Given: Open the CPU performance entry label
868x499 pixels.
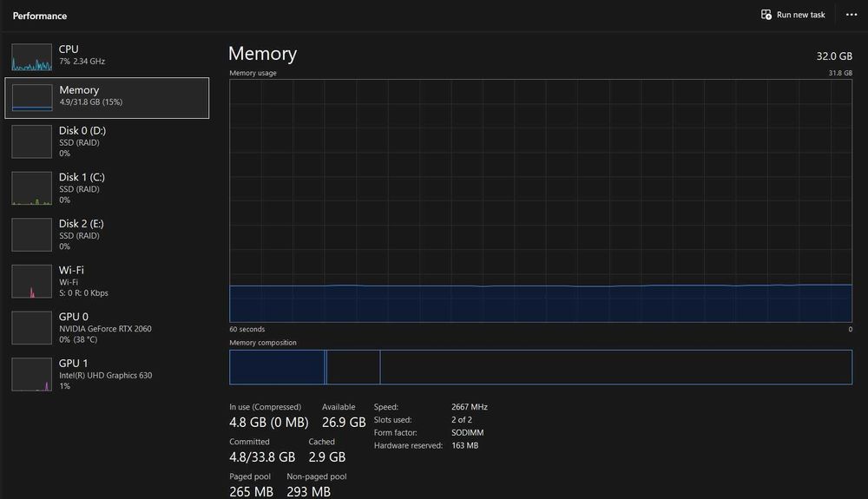Looking at the screenshot, I should tap(69, 49).
